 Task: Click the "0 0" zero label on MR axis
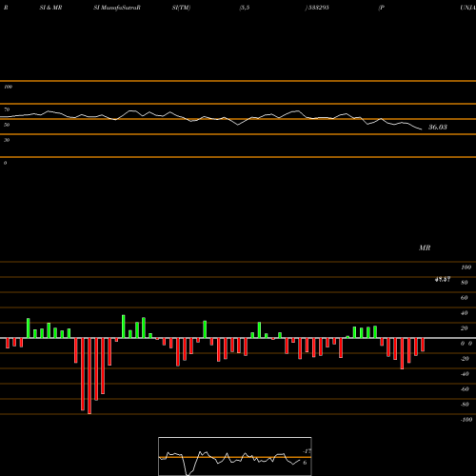(466, 344)
